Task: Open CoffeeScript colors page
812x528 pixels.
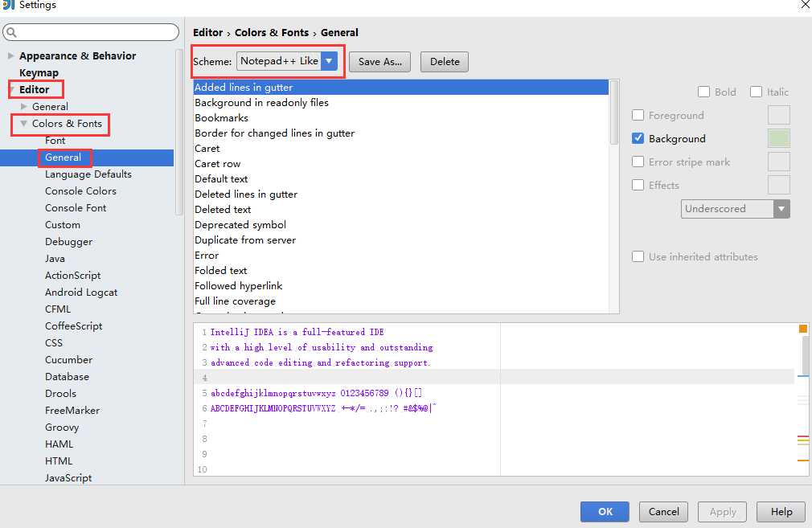Action: 73,326
